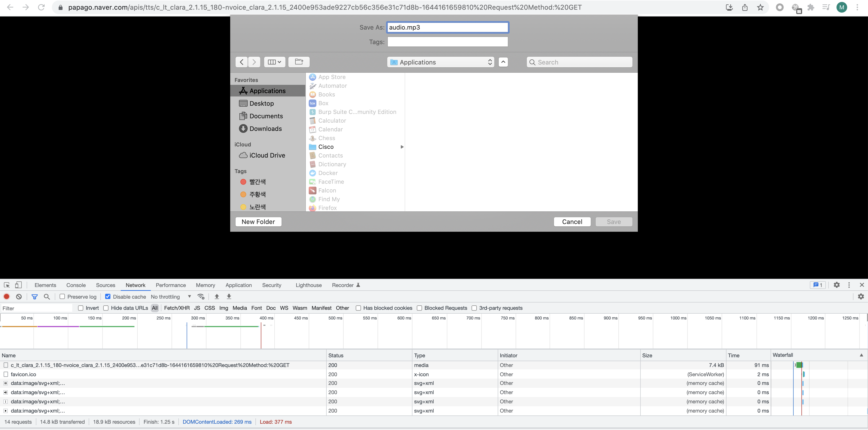Screen dimensions: 868x430
Task: Click the clear network log icon
Action: coord(19,296)
